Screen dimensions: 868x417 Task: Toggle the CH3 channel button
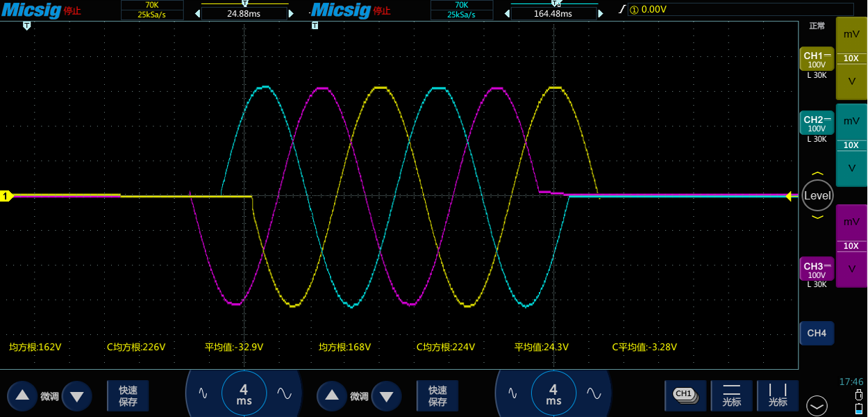pos(817,269)
